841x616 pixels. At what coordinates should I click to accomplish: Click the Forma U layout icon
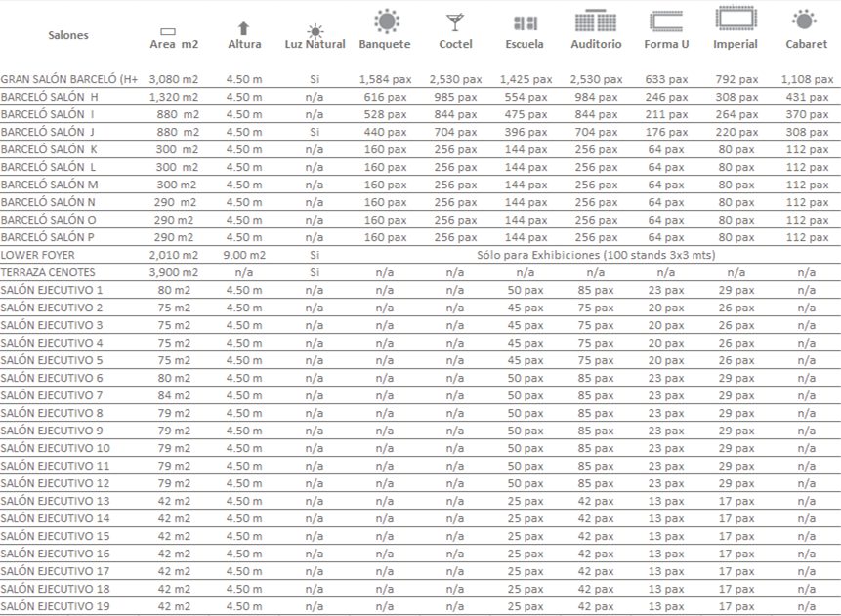666,22
